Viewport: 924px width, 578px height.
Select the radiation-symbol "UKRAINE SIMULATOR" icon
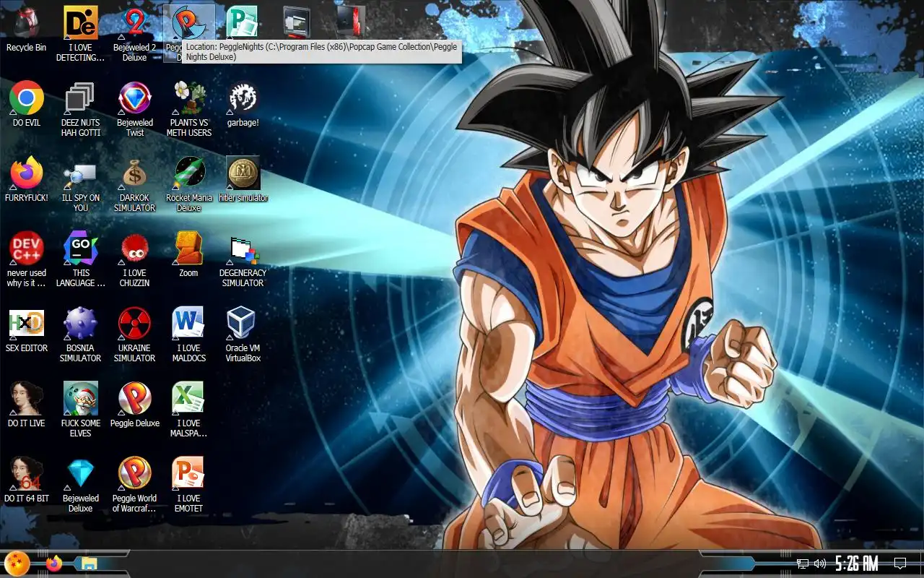tap(135, 335)
